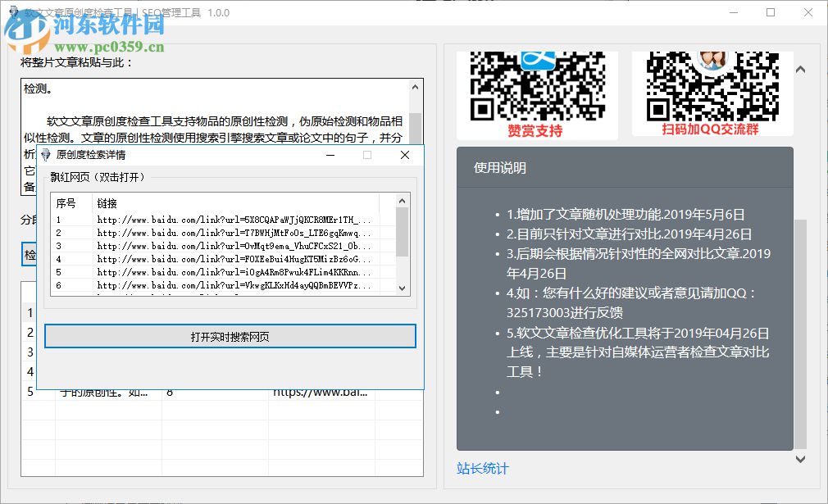The image size is (828, 504).
Task: Click the 4.如：您有什么好的建议 note
Action: pos(631,302)
